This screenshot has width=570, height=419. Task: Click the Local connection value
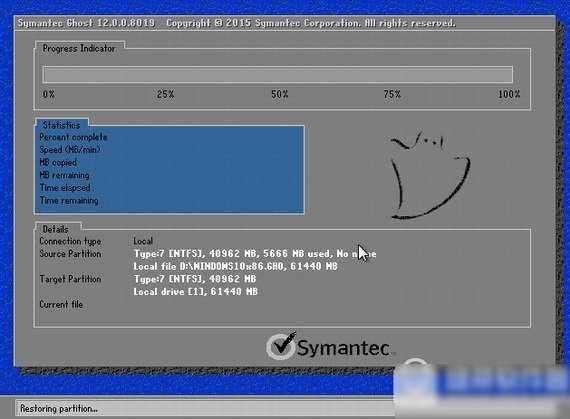click(x=143, y=241)
